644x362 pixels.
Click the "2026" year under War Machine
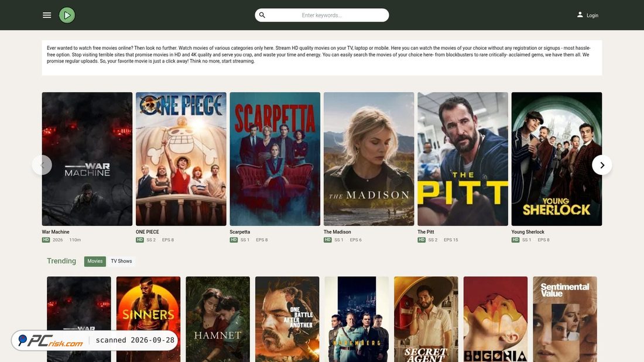tap(58, 240)
